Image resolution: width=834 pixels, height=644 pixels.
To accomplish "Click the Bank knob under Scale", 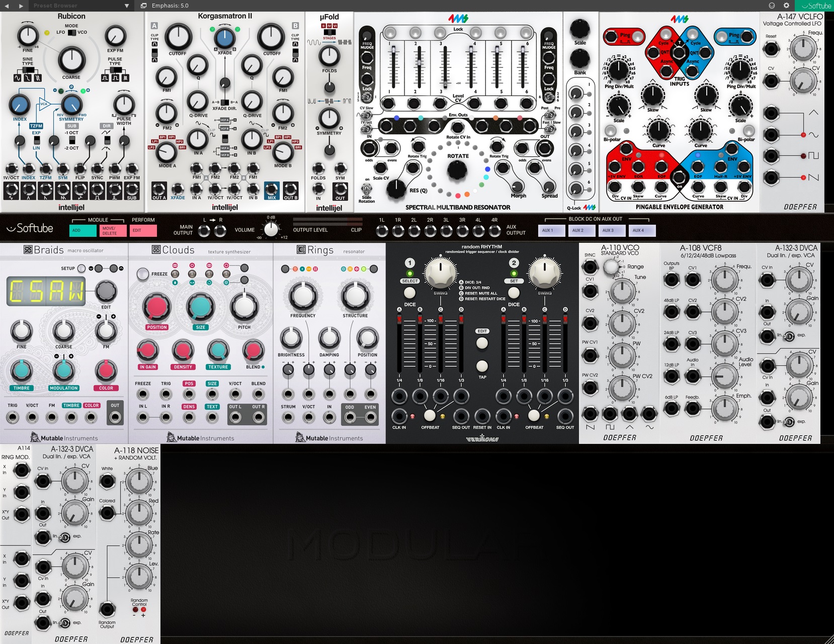I will pyautogui.click(x=580, y=59).
